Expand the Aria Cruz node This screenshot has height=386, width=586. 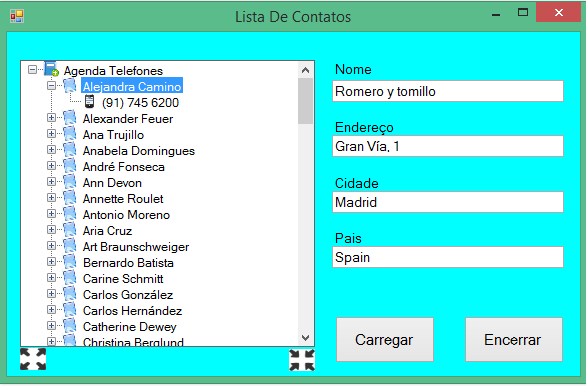[x=52, y=230]
